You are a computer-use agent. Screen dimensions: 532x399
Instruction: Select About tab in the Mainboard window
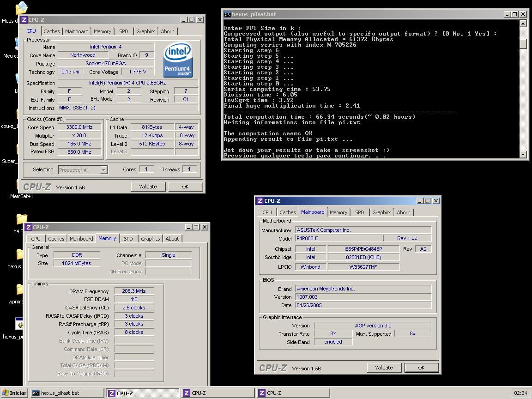pos(404,212)
